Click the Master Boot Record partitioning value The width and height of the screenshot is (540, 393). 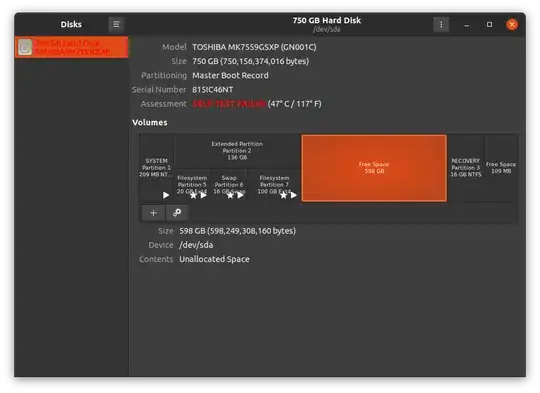pos(230,75)
